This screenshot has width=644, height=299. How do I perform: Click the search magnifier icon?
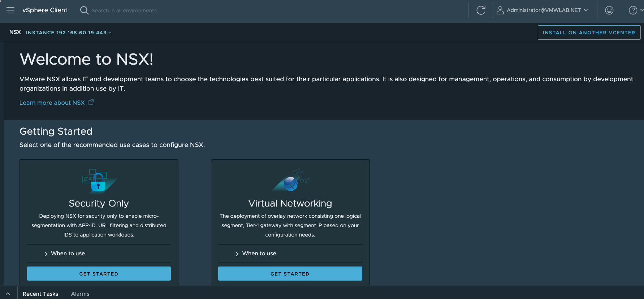coord(84,10)
